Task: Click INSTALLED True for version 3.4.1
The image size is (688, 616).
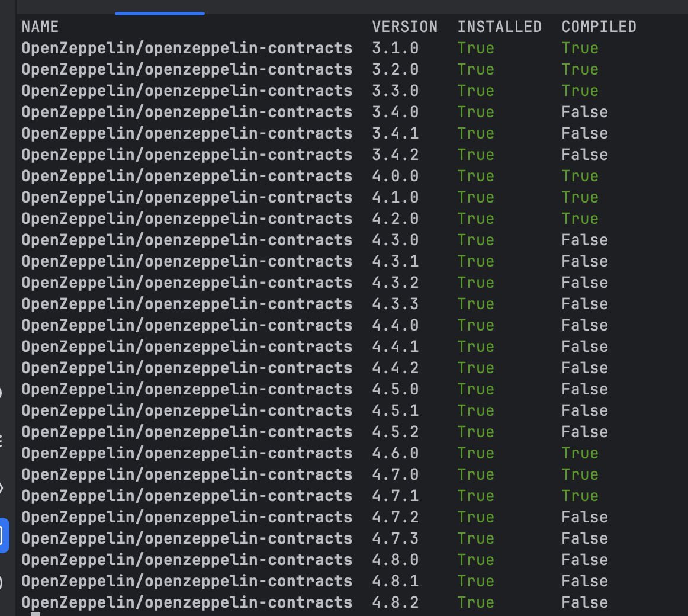Action: point(475,133)
